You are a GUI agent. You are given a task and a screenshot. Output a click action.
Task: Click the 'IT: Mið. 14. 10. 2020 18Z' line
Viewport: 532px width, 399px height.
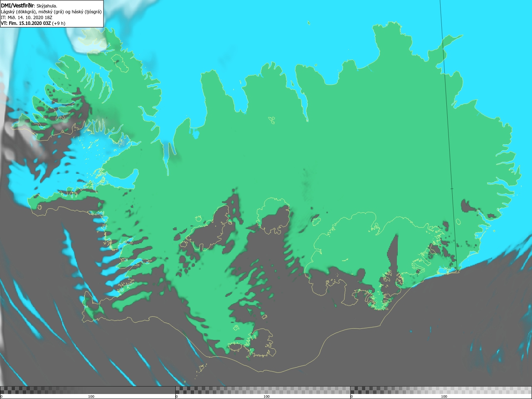tap(26, 17)
